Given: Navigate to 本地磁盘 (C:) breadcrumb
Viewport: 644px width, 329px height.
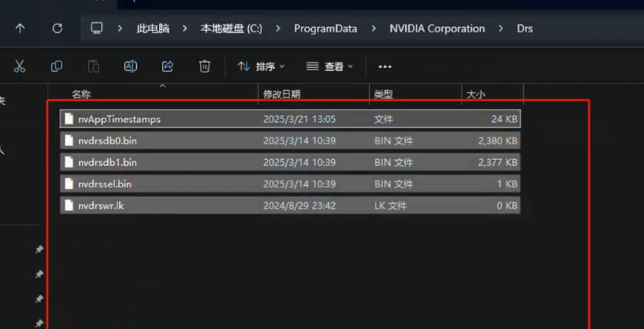Looking at the screenshot, I should click(231, 29).
